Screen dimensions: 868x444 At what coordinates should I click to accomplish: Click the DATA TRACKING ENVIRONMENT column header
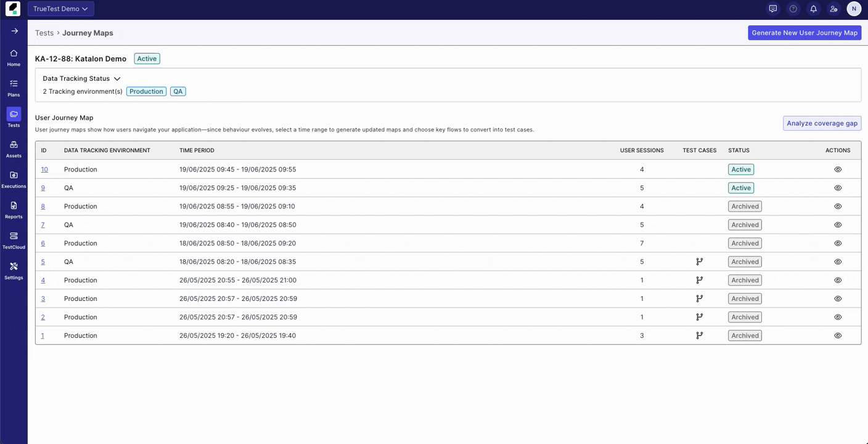[107, 150]
